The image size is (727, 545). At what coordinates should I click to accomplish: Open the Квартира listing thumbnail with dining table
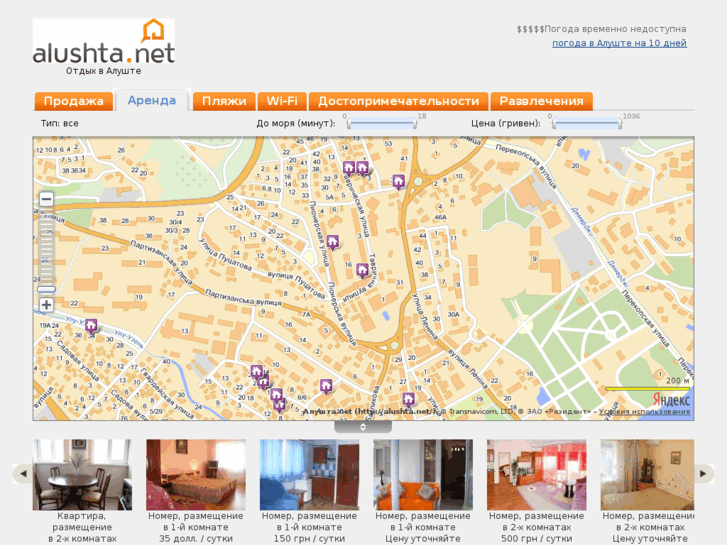82,474
